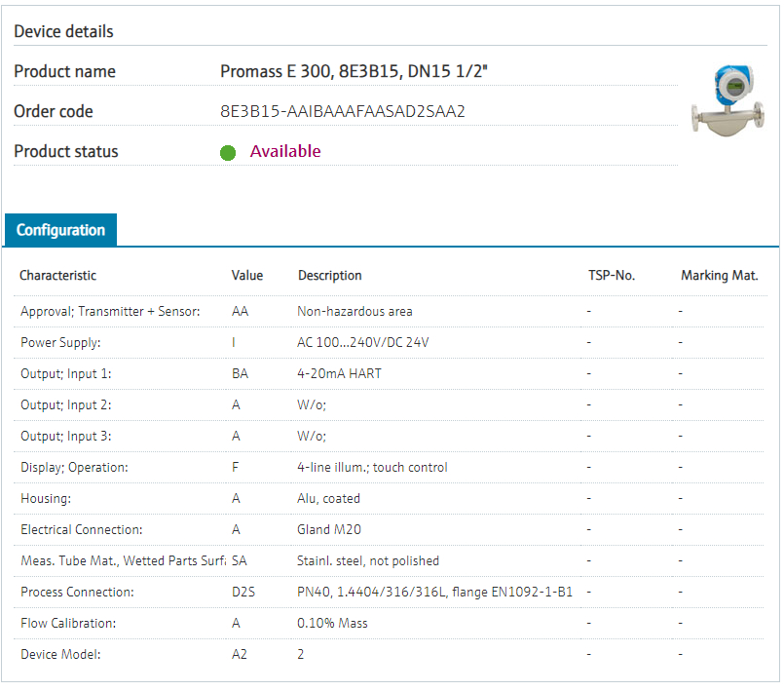Click Stainl. steel, not polished description
Image resolution: width=784 pixels, height=691 pixels.
coord(368,561)
